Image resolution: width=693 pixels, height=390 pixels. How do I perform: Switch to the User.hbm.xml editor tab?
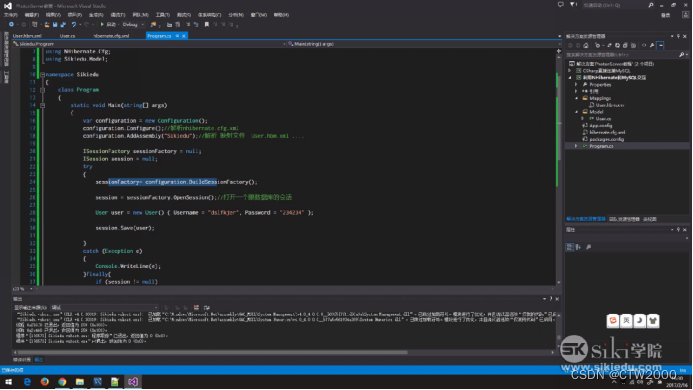[x=27, y=36]
